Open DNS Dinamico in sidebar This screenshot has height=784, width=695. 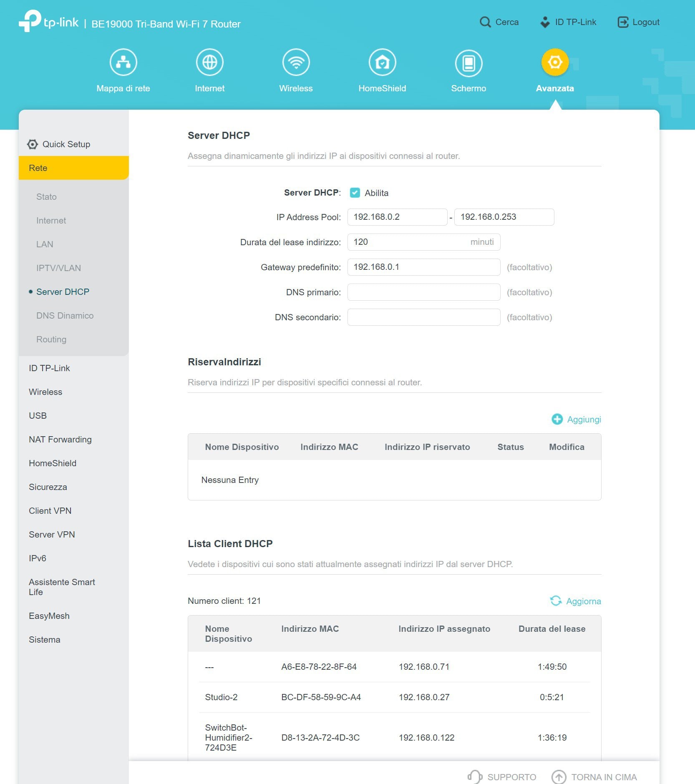65,316
